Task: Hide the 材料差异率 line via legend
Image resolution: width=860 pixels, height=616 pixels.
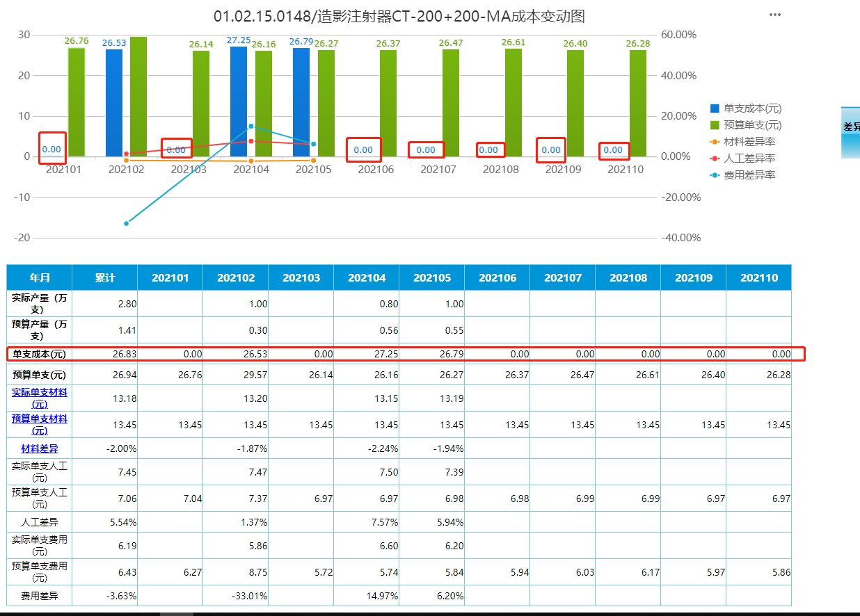Action: (x=742, y=142)
